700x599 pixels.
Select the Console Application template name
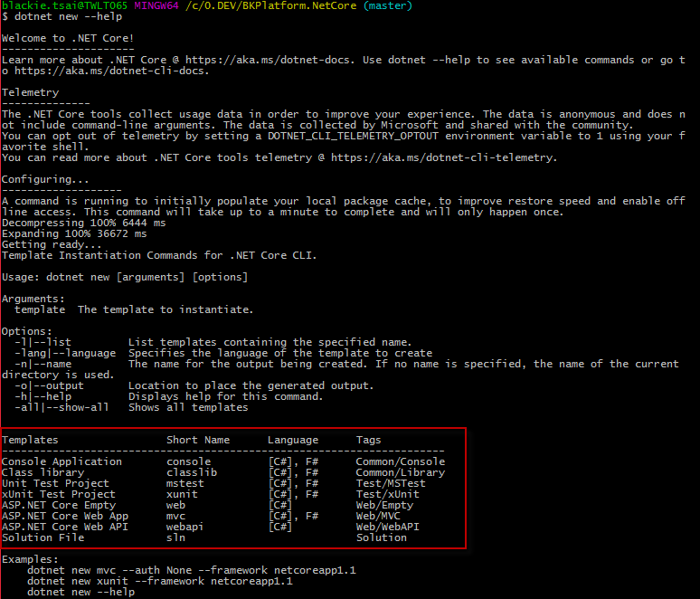coord(61,461)
